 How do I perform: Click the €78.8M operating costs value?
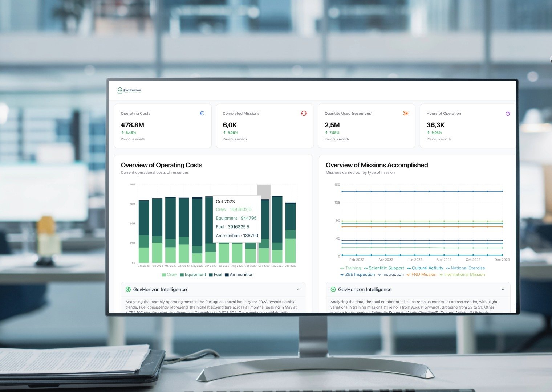click(x=133, y=125)
